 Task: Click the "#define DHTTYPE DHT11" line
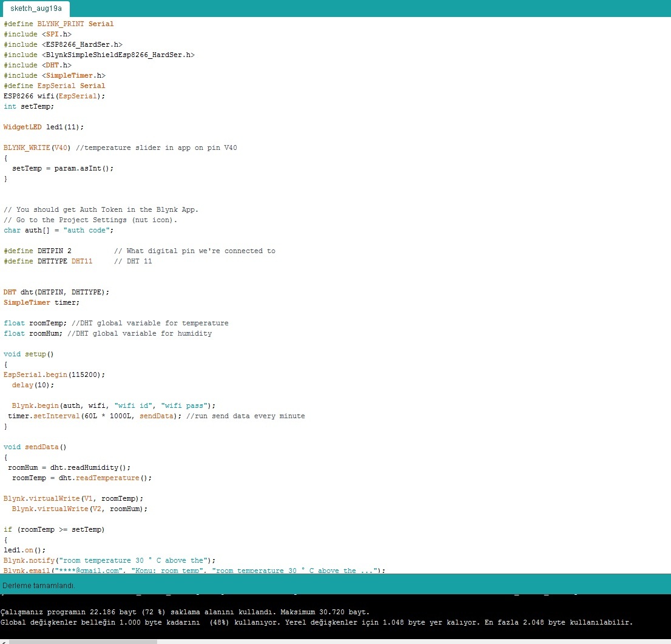pos(48,261)
